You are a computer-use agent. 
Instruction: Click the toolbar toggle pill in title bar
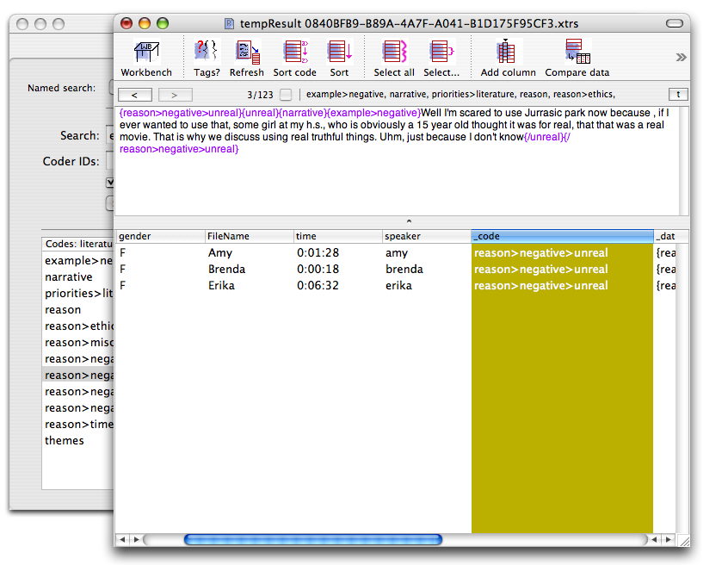pos(674,23)
